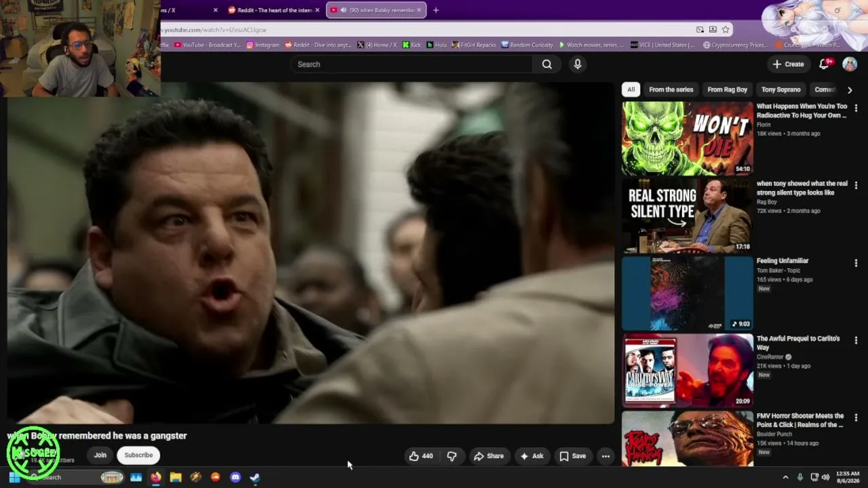Open options for Carlito's Way prequel video

(x=856, y=340)
